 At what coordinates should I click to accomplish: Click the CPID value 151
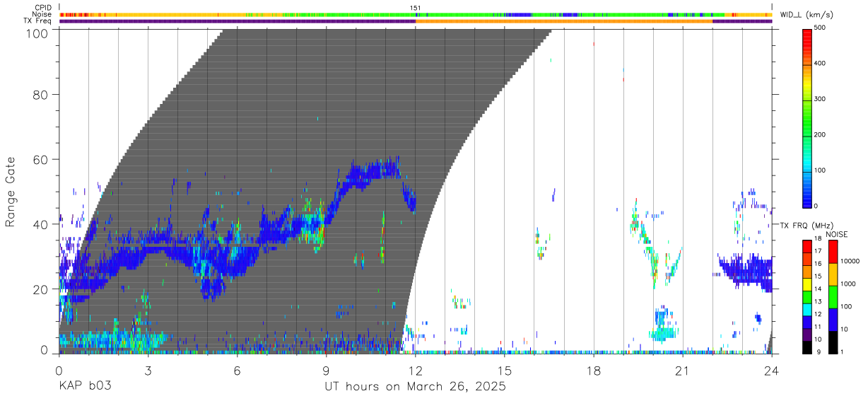(416, 8)
